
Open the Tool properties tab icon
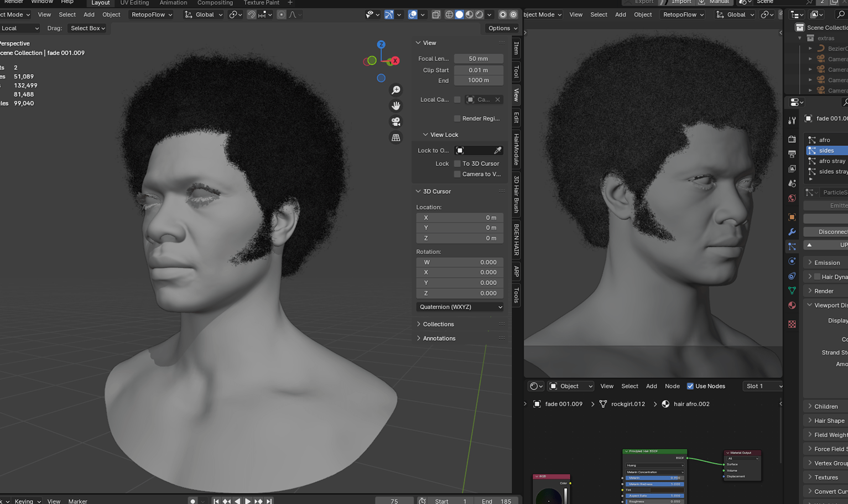tap(792, 120)
